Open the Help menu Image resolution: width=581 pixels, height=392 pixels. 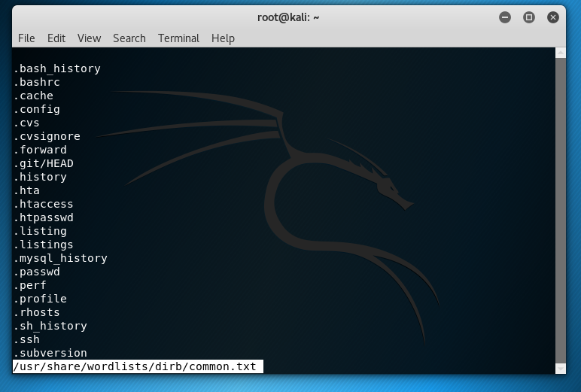tap(223, 38)
